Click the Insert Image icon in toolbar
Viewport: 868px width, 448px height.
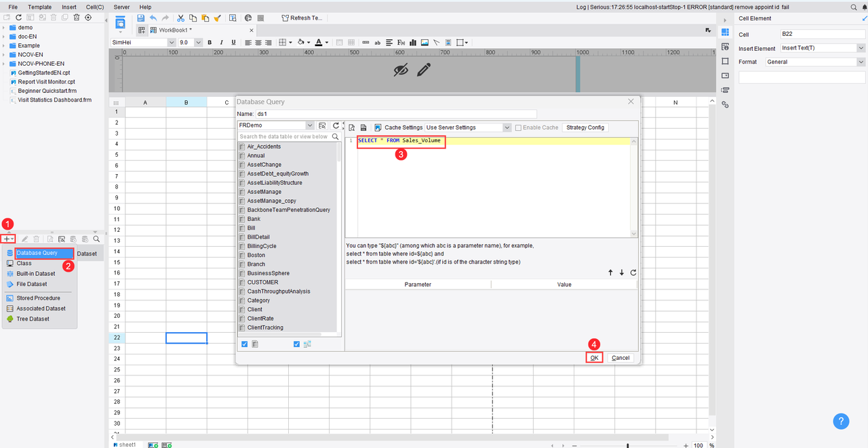click(x=425, y=43)
